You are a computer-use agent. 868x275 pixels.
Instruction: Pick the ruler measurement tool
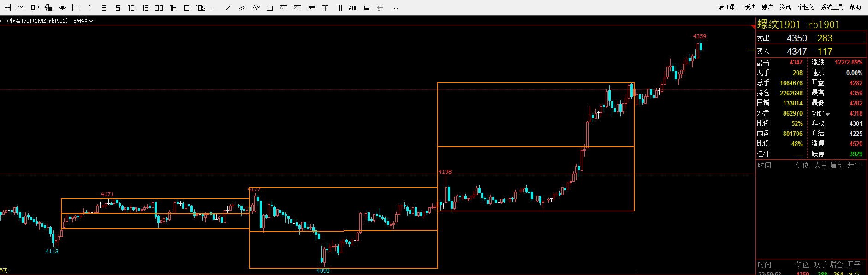tap(367, 8)
